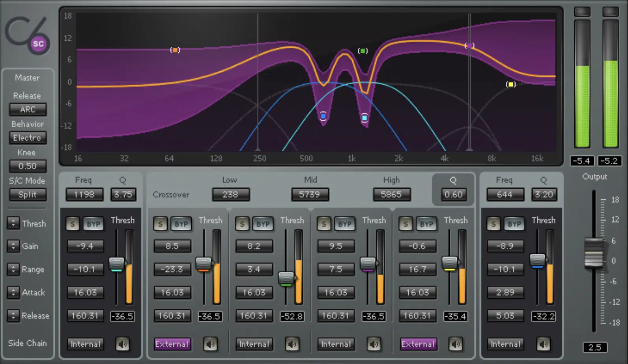
Task: Click the master Thresh stepper arrows
Action: click(13, 223)
